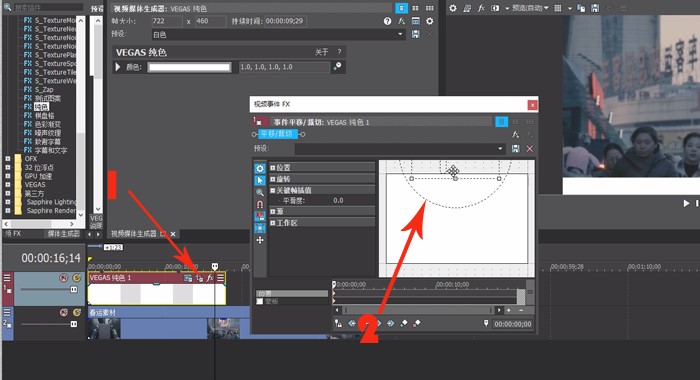Solo track 2 in timeline header

[77, 312]
